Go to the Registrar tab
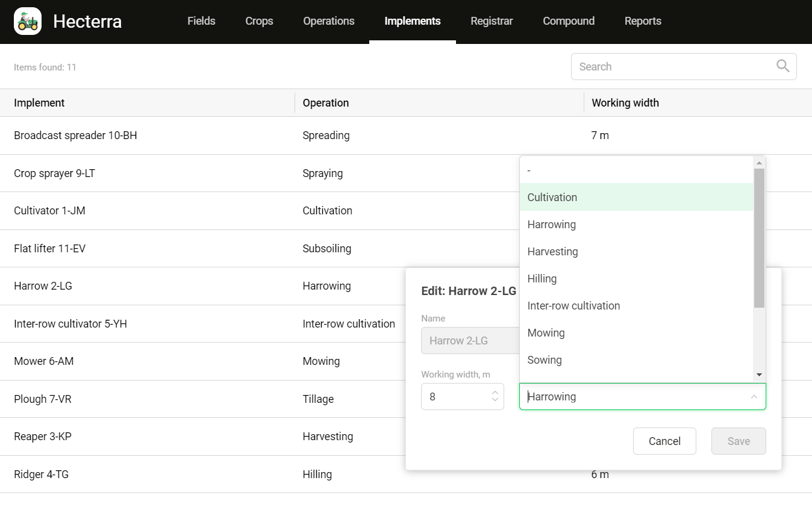812x507 pixels. (x=492, y=21)
